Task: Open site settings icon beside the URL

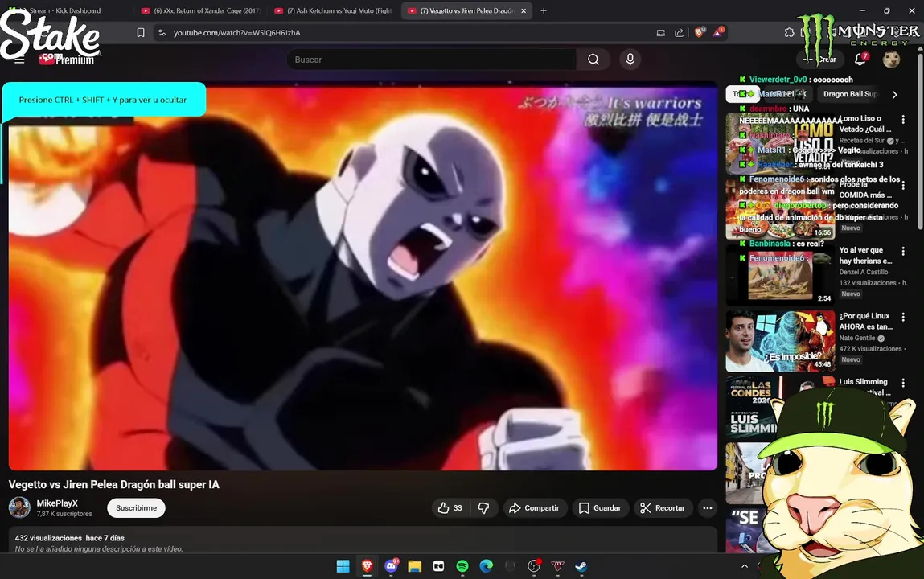Action: pyautogui.click(x=162, y=32)
